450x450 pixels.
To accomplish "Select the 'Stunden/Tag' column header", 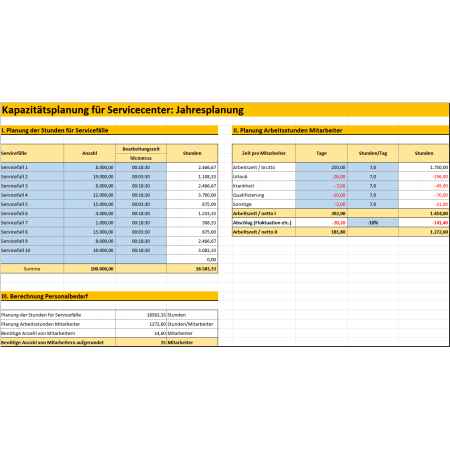I will (x=373, y=153).
